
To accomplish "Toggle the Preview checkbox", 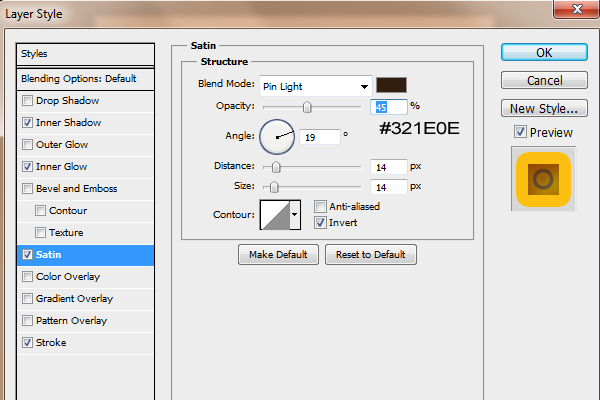I will point(520,132).
